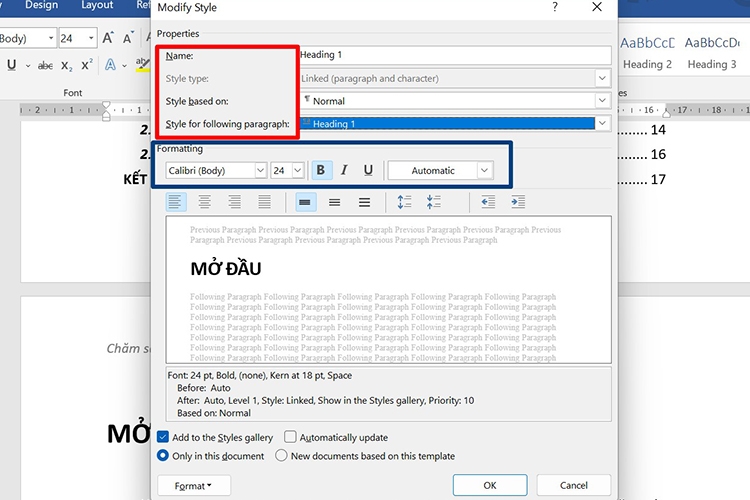Align paragraph right in the dialog
The image size is (750, 500).
tap(234, 202)
